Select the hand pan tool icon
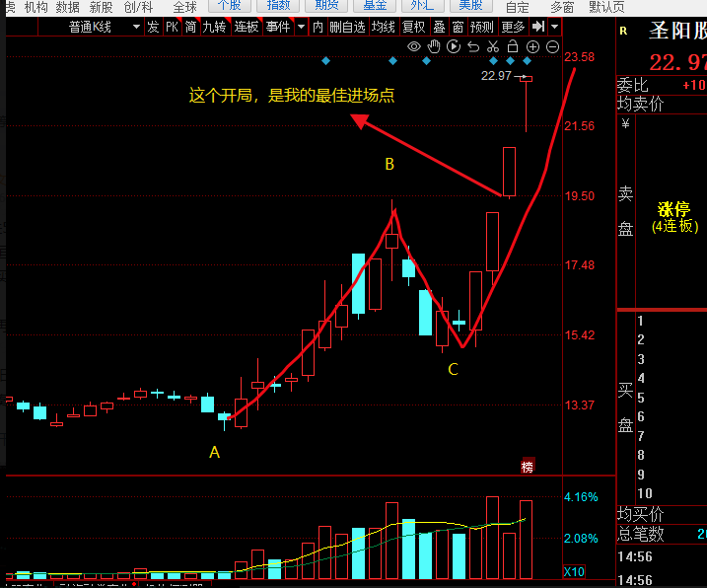This screenshot has height=588, width=707. (x=434, y=46)
